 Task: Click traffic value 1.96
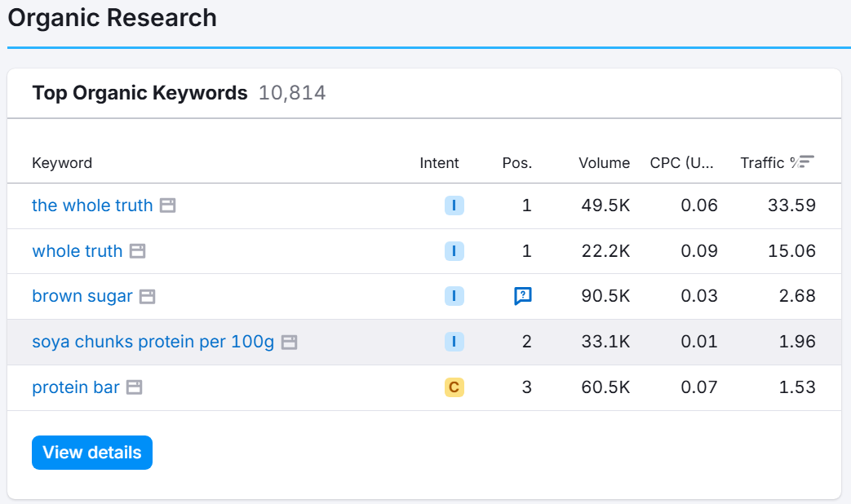tap(797, 342)
